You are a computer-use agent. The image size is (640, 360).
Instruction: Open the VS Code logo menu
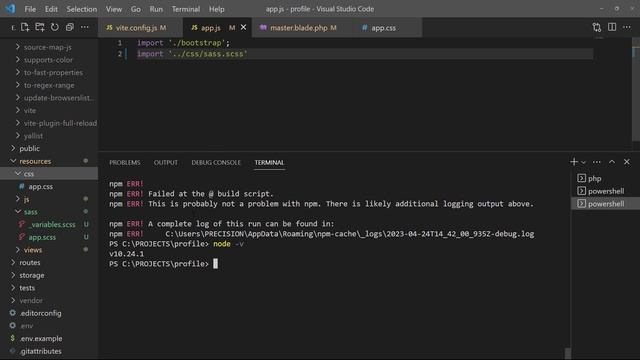10,9
